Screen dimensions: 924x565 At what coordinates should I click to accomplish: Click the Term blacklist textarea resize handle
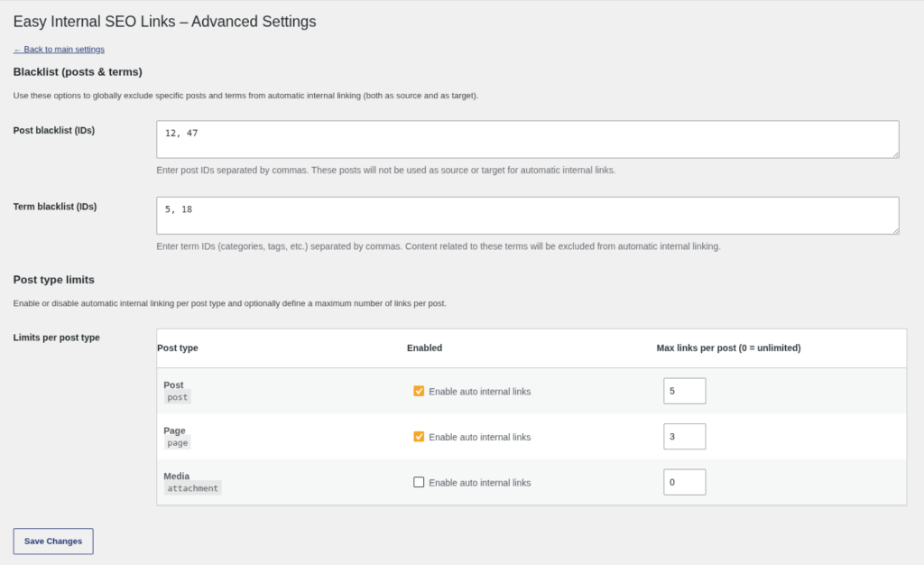click(896, 231)
